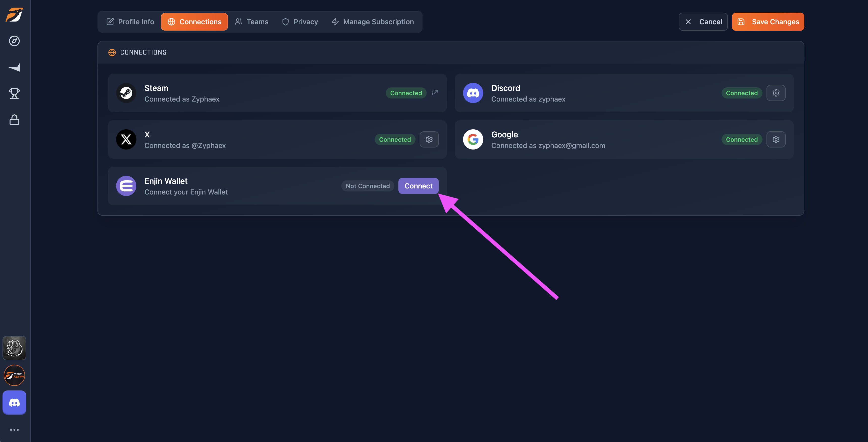Click "Connected as zyphaex" Discord text

coord(528,99)
